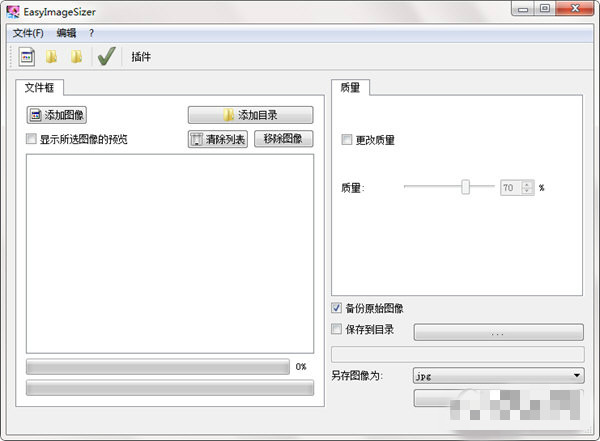600x441 pixels.
Task: Open the 文件(F) menu
Action: (28, 33)
